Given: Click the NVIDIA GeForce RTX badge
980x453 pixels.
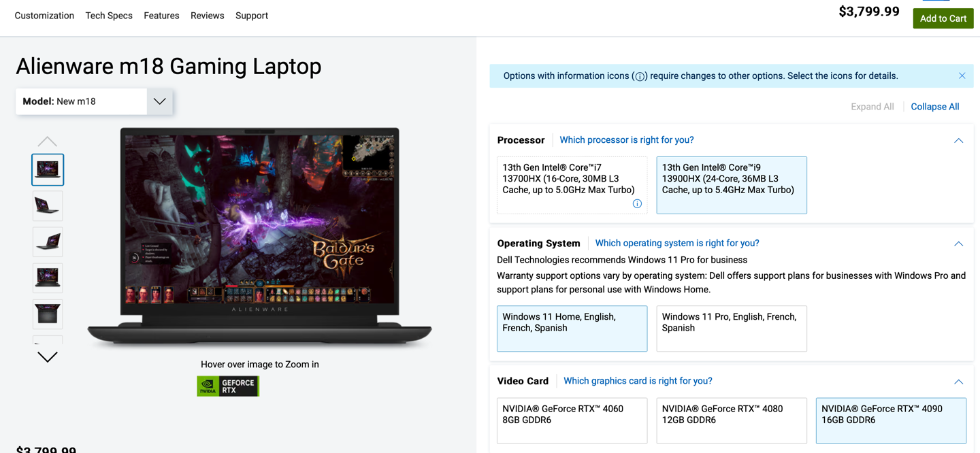Looking at the screenshot, I should pos(228,386).
